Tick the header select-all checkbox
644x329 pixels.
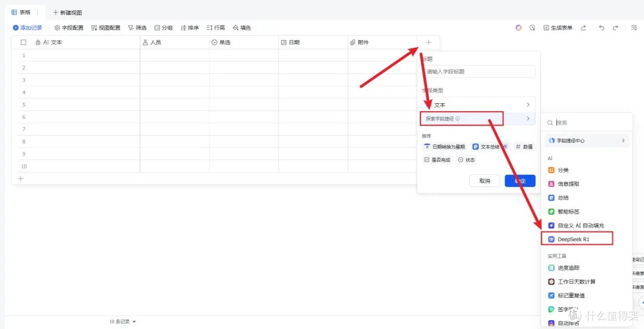[x=23, y=42]
